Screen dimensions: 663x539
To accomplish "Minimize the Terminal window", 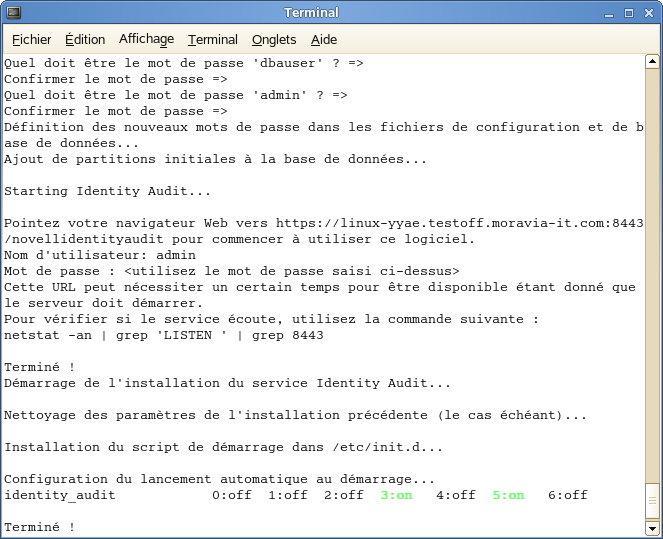I will (609, 13).
